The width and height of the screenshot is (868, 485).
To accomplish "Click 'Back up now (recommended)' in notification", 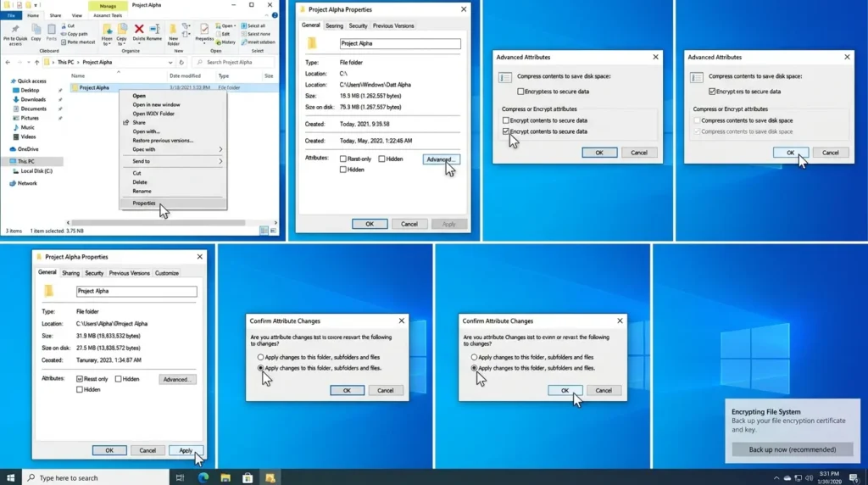I will [x=793, y=449].
